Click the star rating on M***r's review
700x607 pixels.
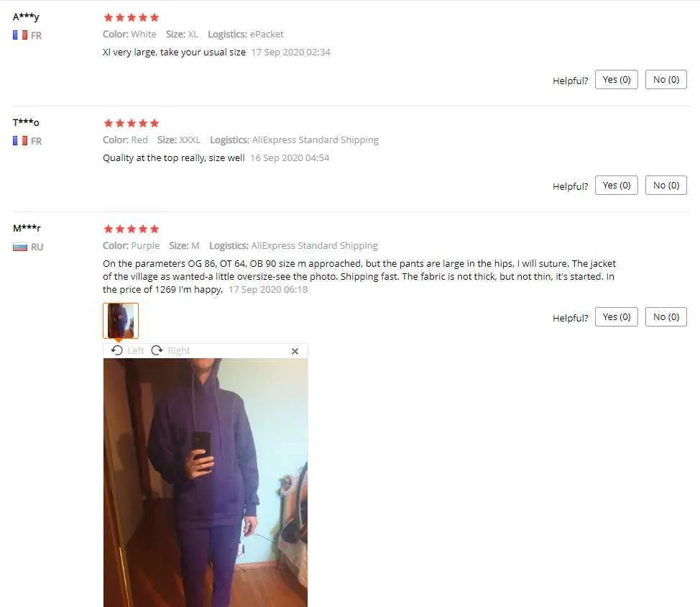pos(132,229)
